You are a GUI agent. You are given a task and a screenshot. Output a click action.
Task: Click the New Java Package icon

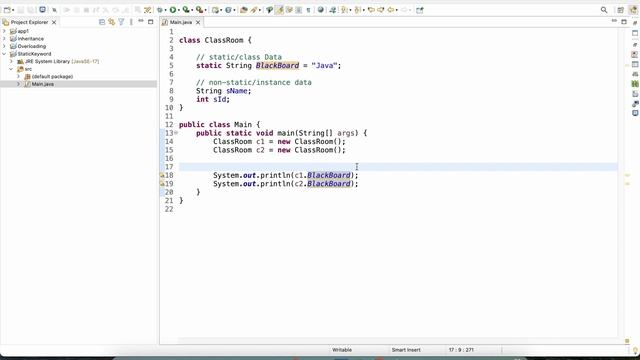coord(216,10)
